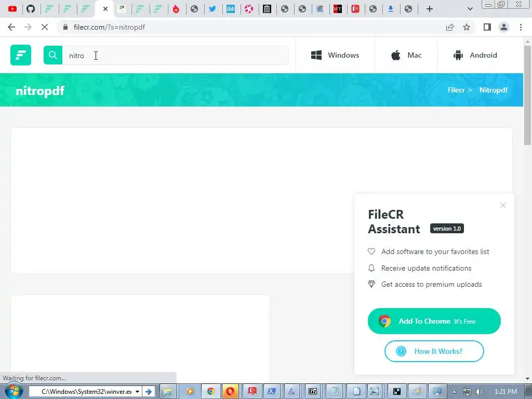
Task: Open the Chrome profile avatar
Action: coord(504,27)
